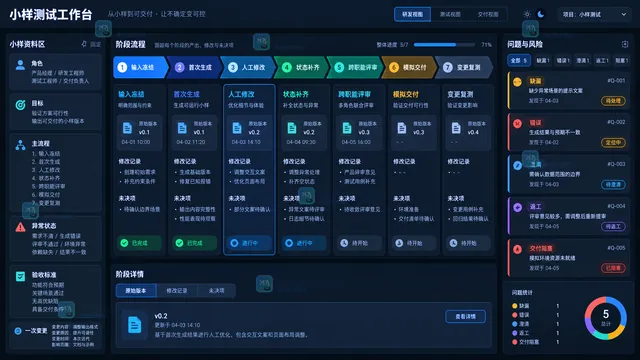Image resolution: width=640 pixels, height=360 pixels.
Task: Click step 2 首次生成 in the stage flow
Action: point(195,67)
